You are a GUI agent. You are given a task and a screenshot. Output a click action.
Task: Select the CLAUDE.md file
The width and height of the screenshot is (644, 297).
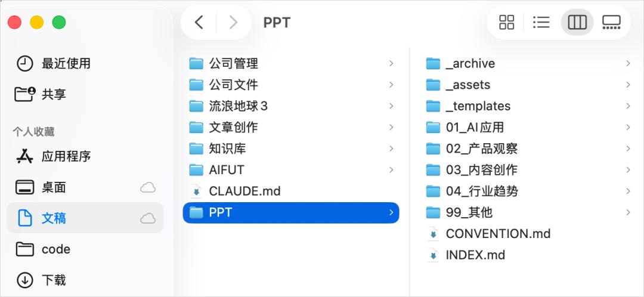(244, 191)
